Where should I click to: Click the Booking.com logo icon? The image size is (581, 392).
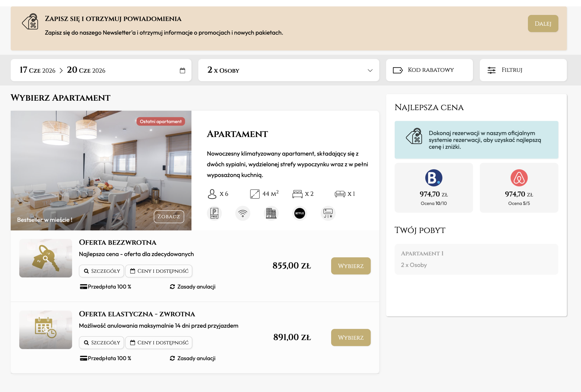(433, 178)
